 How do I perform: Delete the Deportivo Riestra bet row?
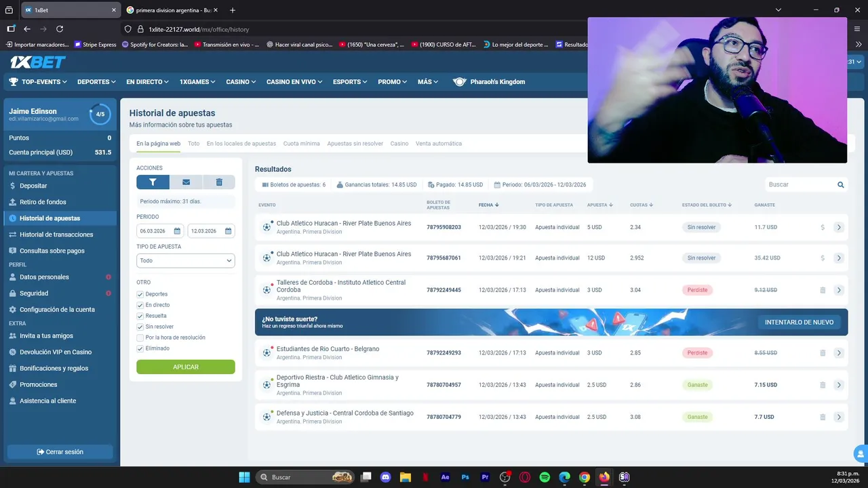[x=823, y=385]
